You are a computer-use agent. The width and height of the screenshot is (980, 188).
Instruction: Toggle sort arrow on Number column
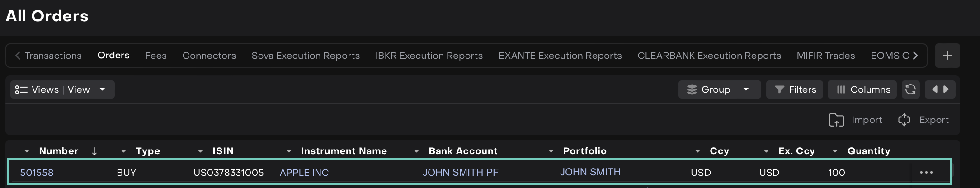pyautogui.click(x=94, y=151)
